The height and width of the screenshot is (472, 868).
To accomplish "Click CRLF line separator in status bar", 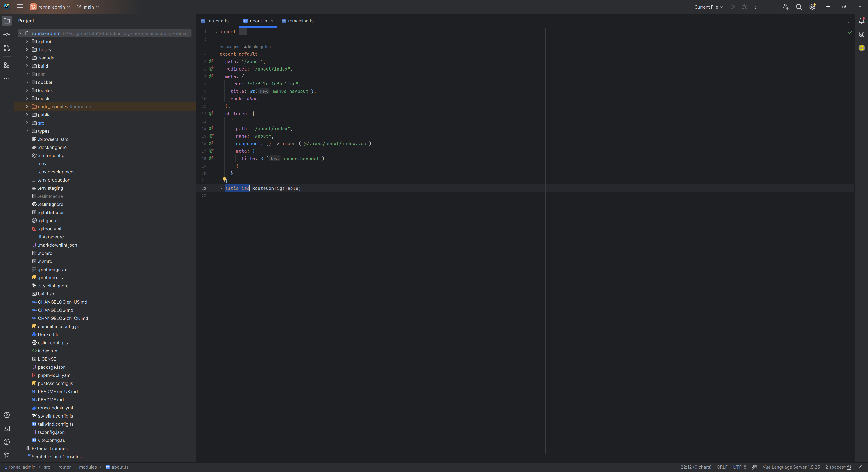I will pyautogui.click(x=722, y=467).
